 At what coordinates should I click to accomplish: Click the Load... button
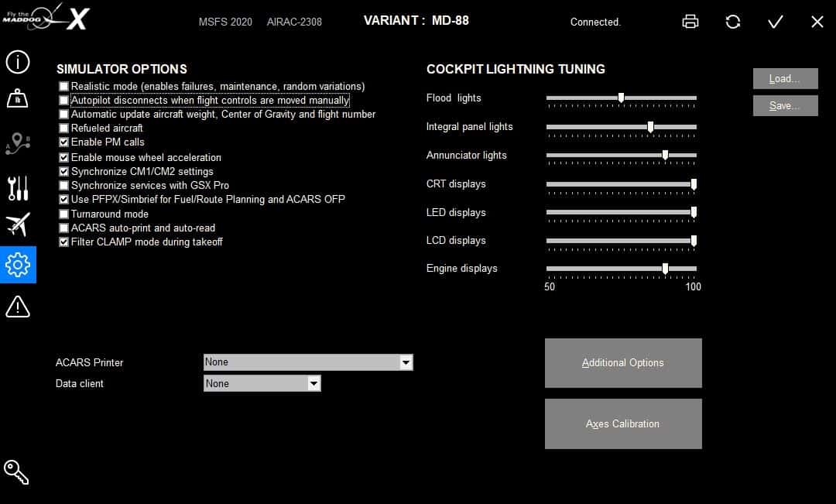pyautogui.click(x=785, y=79)
